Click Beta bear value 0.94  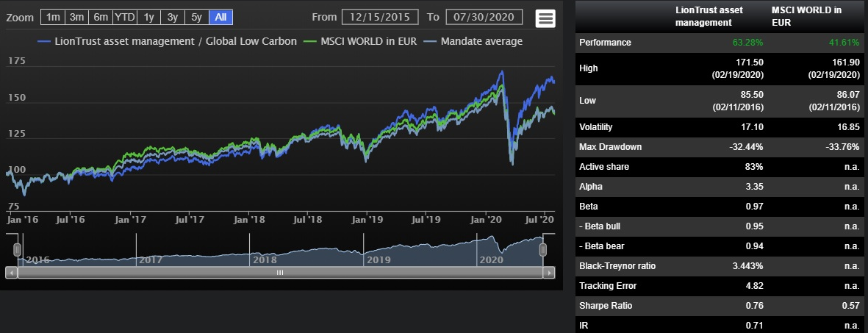point(756,246)
